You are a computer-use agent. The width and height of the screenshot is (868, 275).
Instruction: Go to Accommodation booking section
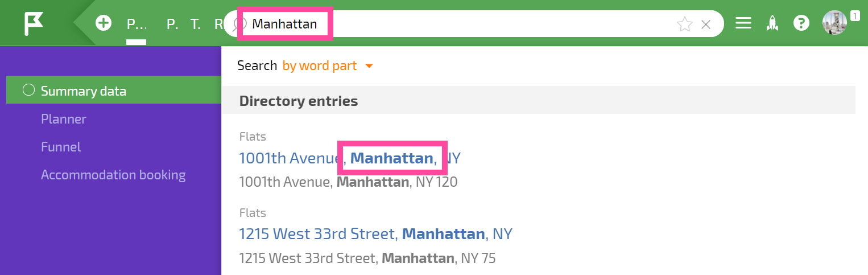pyautogui.click(x=113, y=175)
